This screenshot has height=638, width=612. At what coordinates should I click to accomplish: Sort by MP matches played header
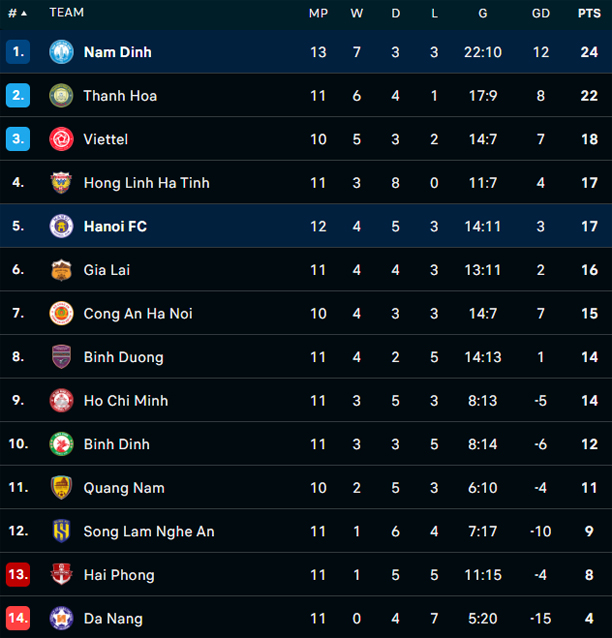318,13
